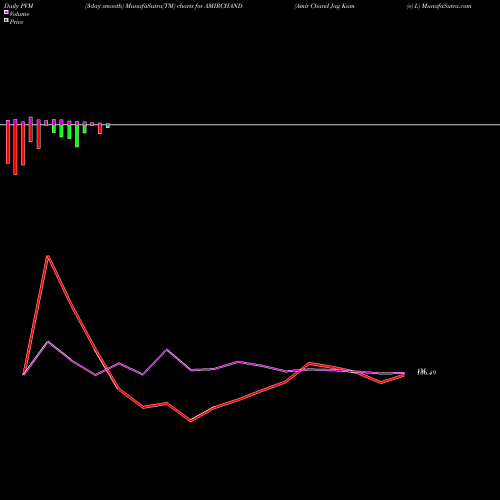This screenshot has height=500, width=500.
Task: Click the value label at price line end
Action: [x=427, y=372]
